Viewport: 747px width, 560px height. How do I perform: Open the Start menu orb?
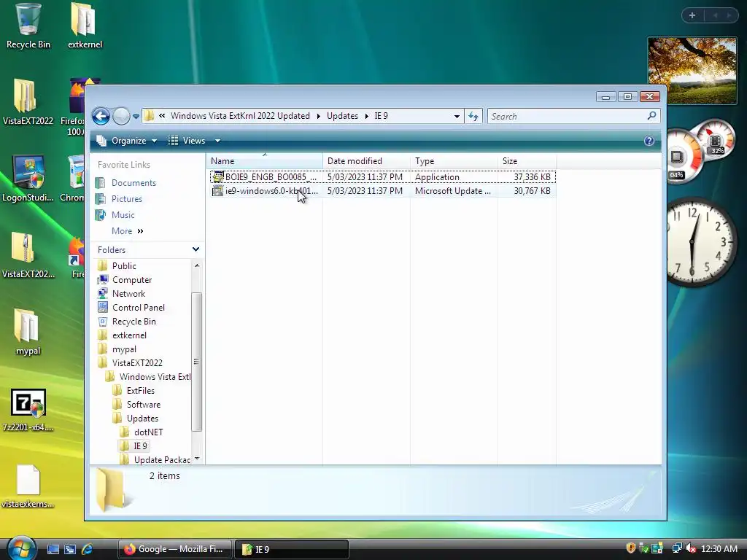coord(21,548)
